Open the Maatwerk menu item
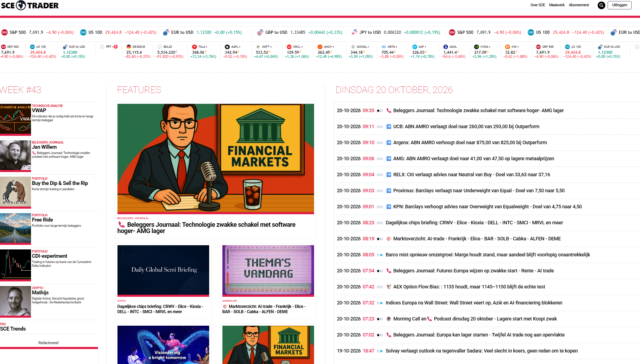This screenshot has height=364, width=640. (557, 5)
